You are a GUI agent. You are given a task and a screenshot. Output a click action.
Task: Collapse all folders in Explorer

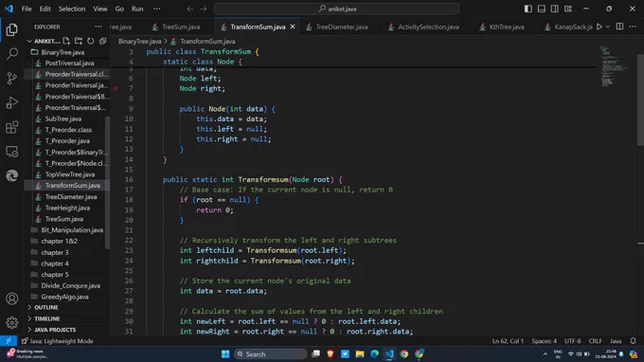tap(102, 41)
